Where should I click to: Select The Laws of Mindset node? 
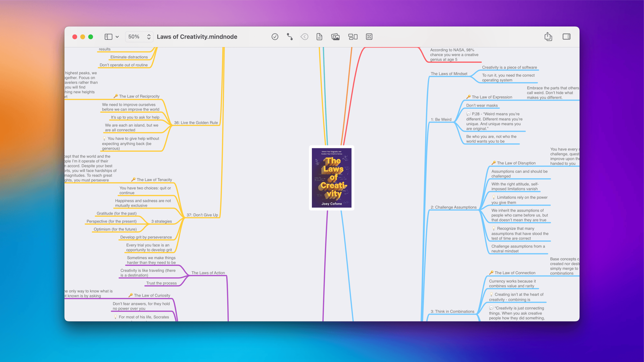pos(449,74)
